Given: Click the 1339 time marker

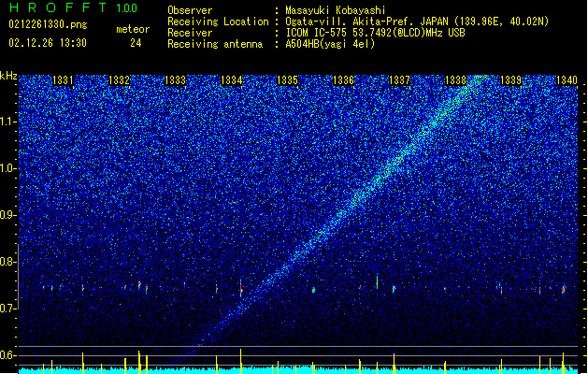Looking at the screenshot, I should click(511, 79).
